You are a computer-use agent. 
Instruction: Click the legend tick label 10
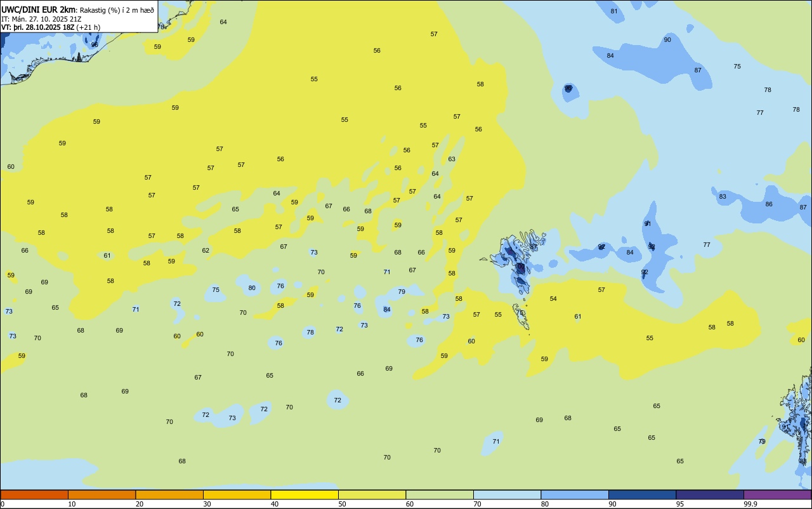(72, 504)
